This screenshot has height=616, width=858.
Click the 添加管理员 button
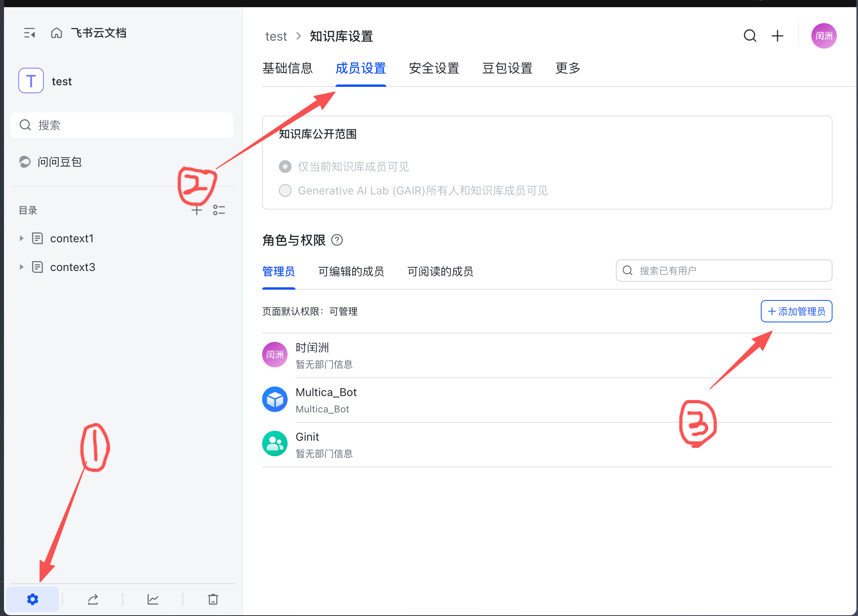point(796,311)
